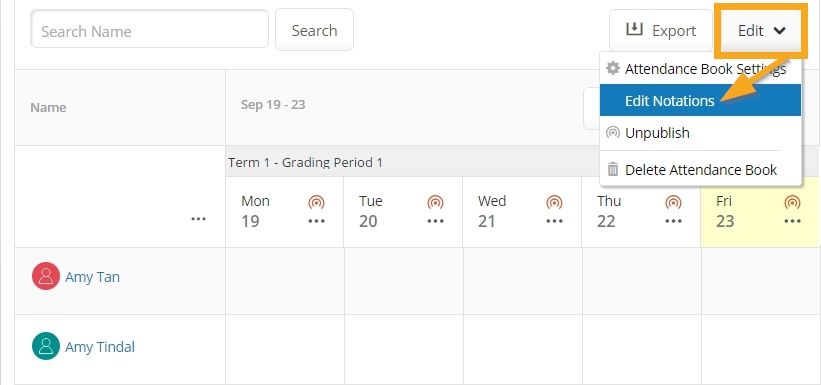Open the Export download button
This screenshot has height=385, width=821.
(661, 30)
